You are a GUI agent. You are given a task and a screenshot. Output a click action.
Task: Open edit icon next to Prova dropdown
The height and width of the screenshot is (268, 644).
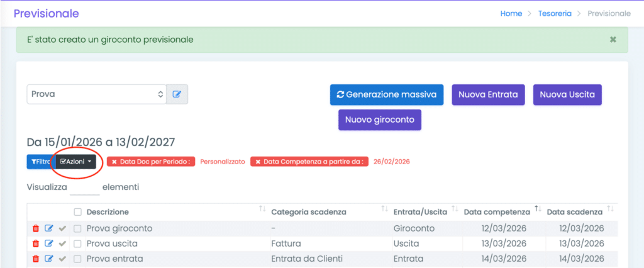[x=177, y=94]
